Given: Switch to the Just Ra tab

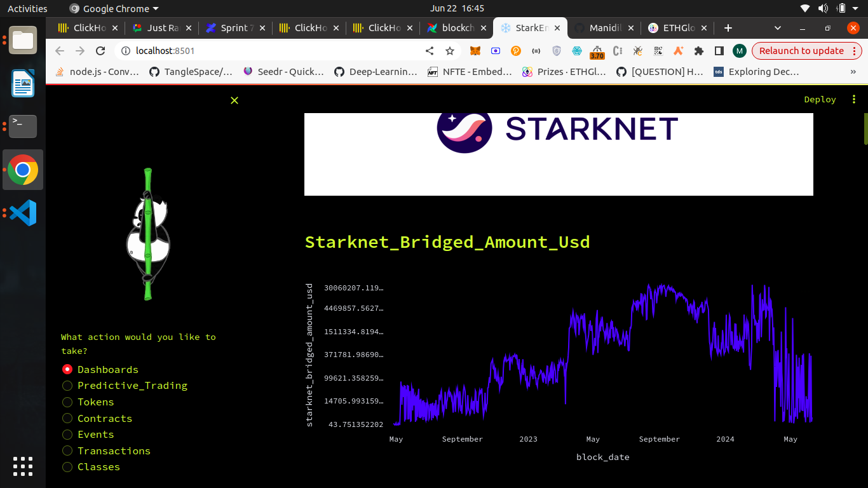Looking at the screenshot, I should (x=161, y=28).
